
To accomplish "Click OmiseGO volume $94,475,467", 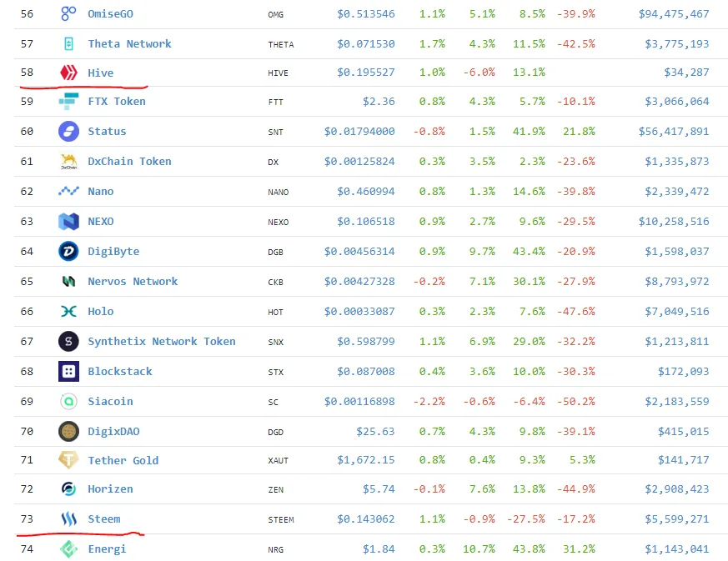I will [674, 14].
